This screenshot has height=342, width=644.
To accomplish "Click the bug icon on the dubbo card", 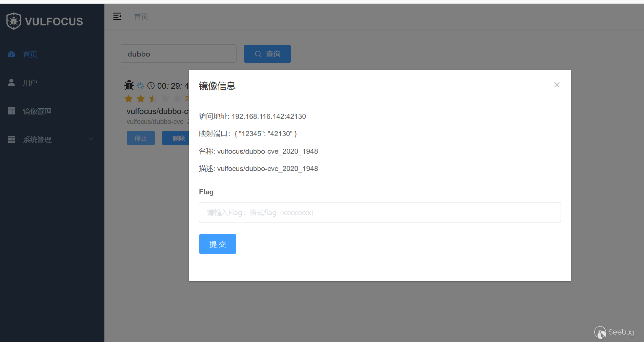I will pyautogui.click(x=129, y=85).
